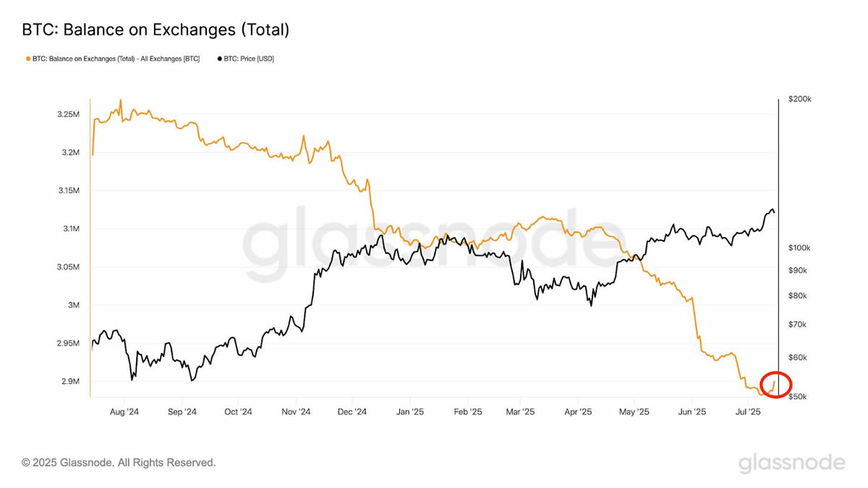
Task: Click the 3.1M left axis label
Action: (69, 229)
